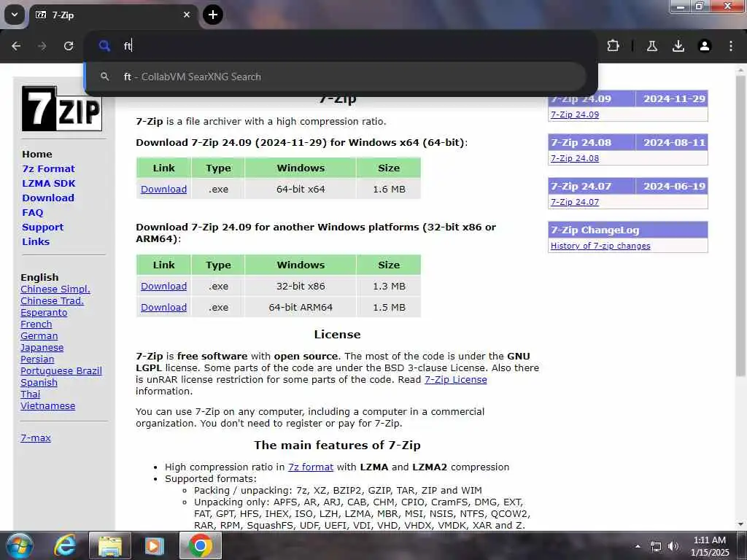The height and width of the screenshot is (560, 747).
Task: Show hidden system tray icons
Action: pos(638,546)
